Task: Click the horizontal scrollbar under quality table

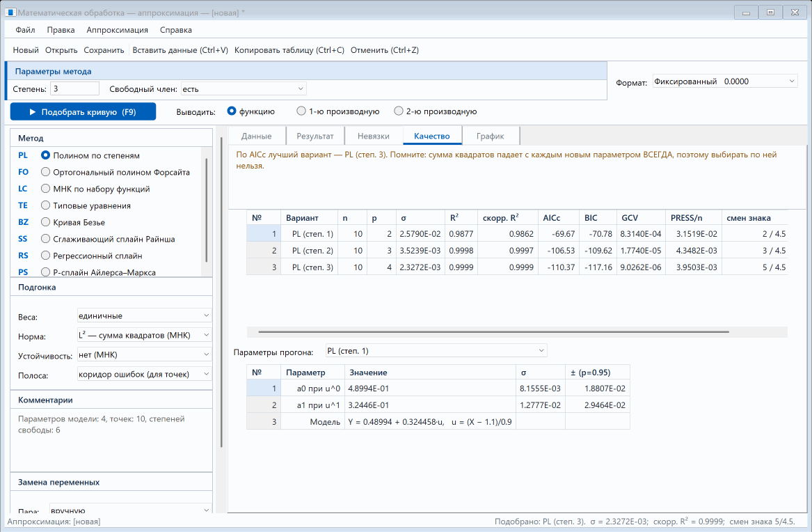Action: click(x=493, y=331)
